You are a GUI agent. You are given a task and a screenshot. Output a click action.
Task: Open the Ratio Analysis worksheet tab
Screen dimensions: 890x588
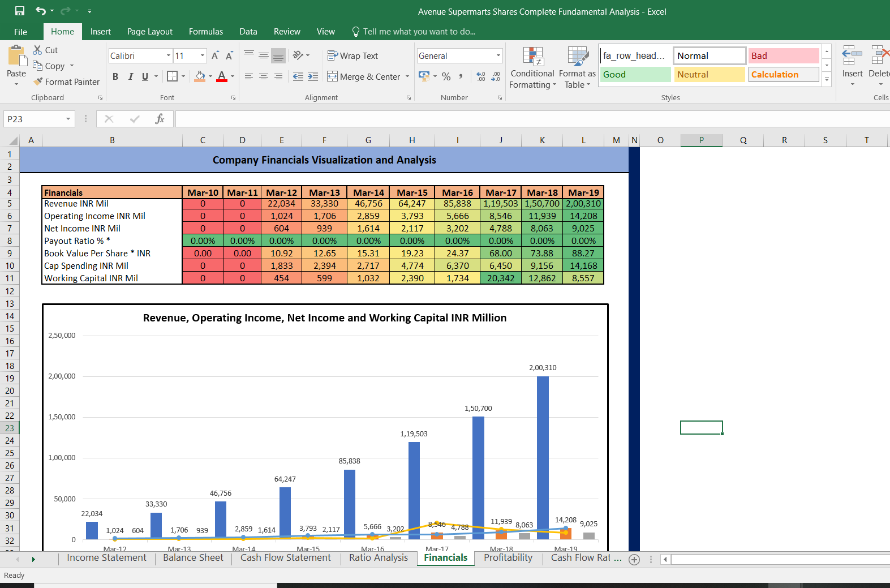[x=379, y=558]
